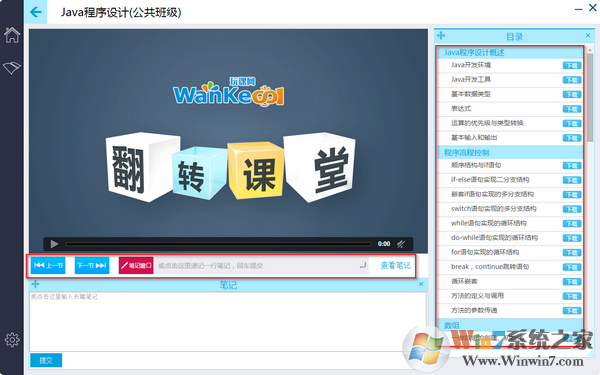Viewport: 600px width, 375px height.
Task: Open the graduation cap courses icon
Action: [11, 67]
